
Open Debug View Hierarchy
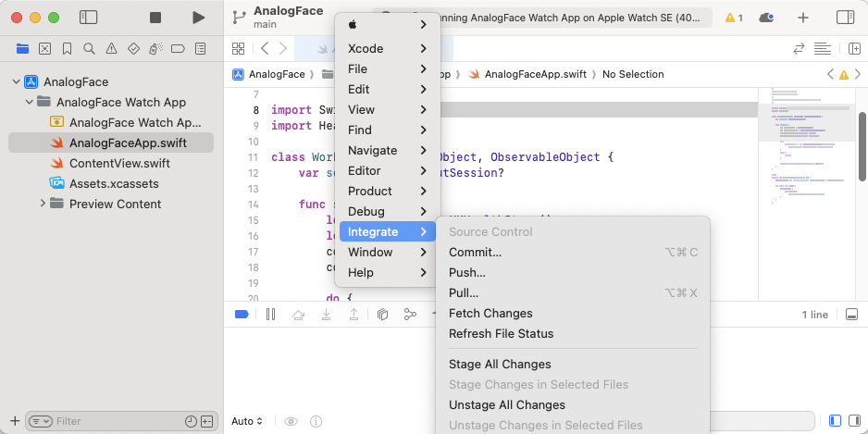(382, 315)
